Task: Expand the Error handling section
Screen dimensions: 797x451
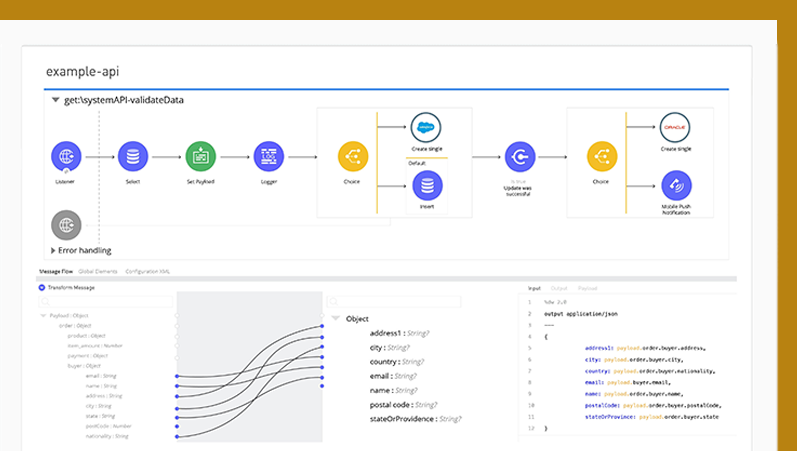Action: point(53,251)
